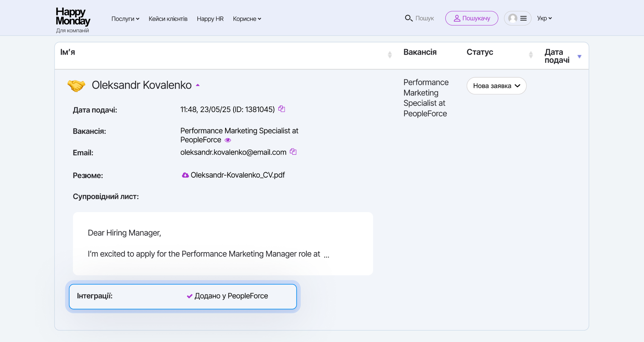
Task: Open the search magnifier icon
Action: pos(409,18)
